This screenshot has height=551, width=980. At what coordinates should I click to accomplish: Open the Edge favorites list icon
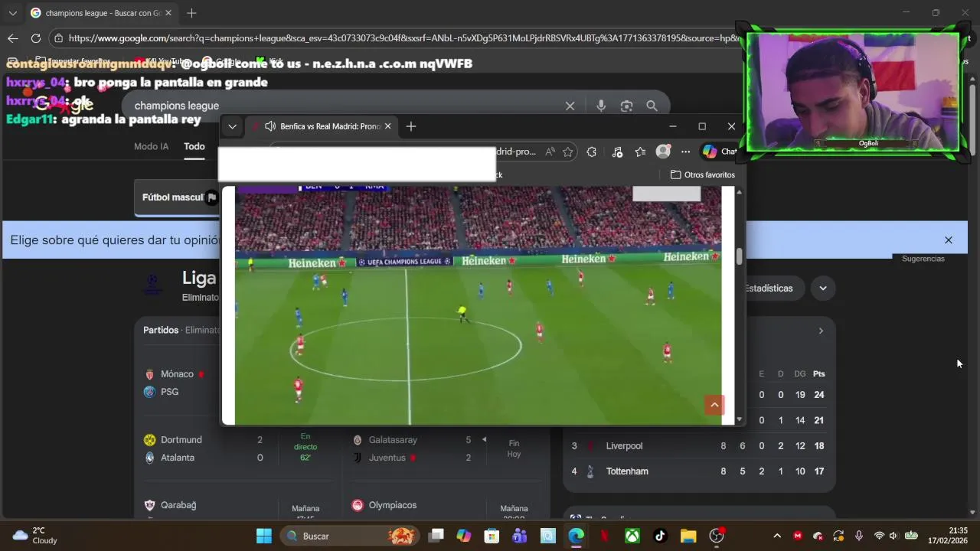[x=640, y=152]
